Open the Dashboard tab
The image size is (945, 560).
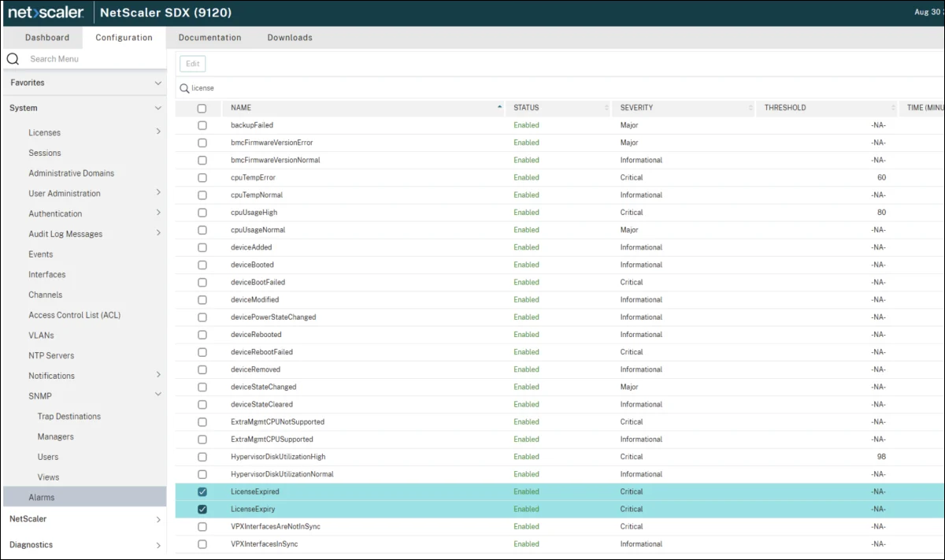pos(47,37)
